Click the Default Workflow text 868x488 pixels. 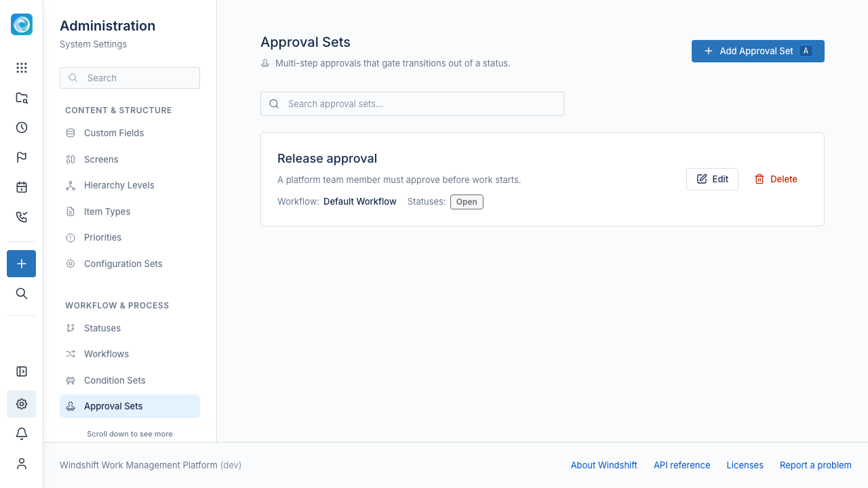[360, 201]
